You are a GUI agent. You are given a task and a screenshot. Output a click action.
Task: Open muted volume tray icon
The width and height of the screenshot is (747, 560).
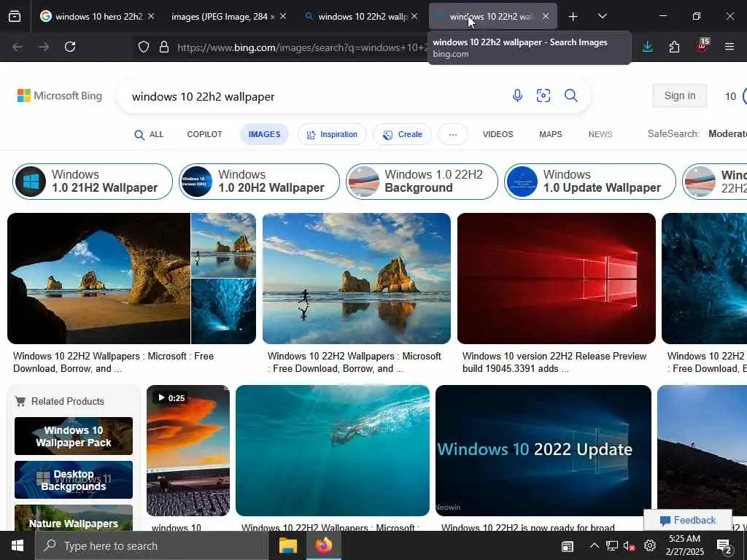(x=630, y=546)
